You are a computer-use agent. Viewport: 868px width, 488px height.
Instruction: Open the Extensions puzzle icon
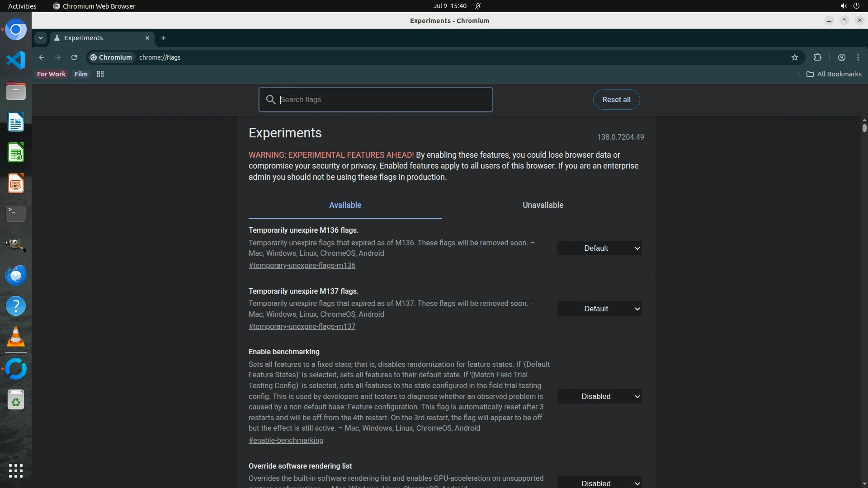coord(817,57)
